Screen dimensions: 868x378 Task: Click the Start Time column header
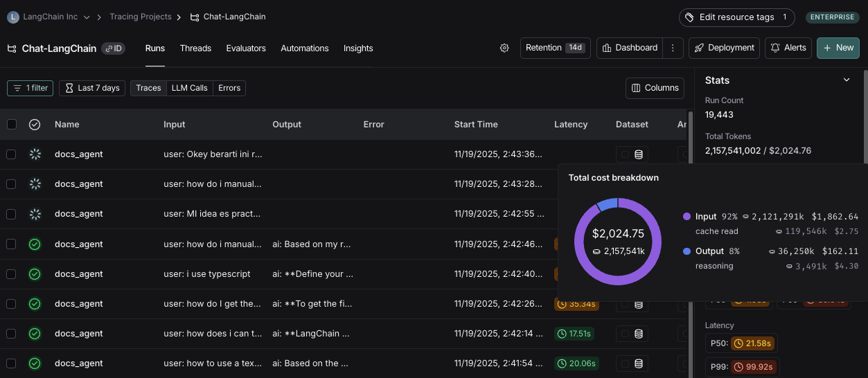pos(476,125)
